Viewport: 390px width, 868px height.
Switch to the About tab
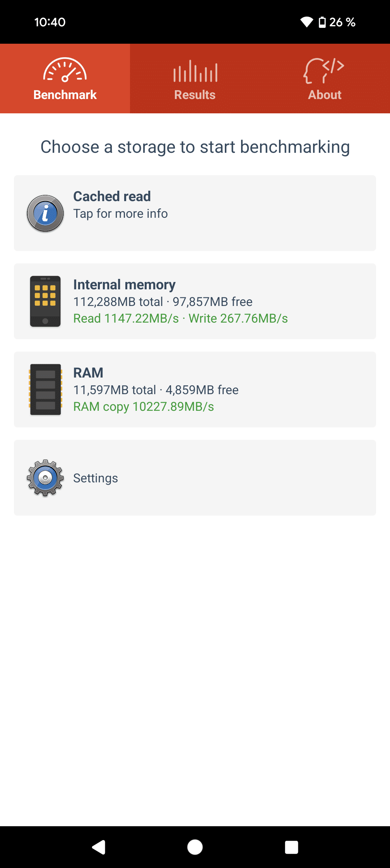click(x=325, y=79)
